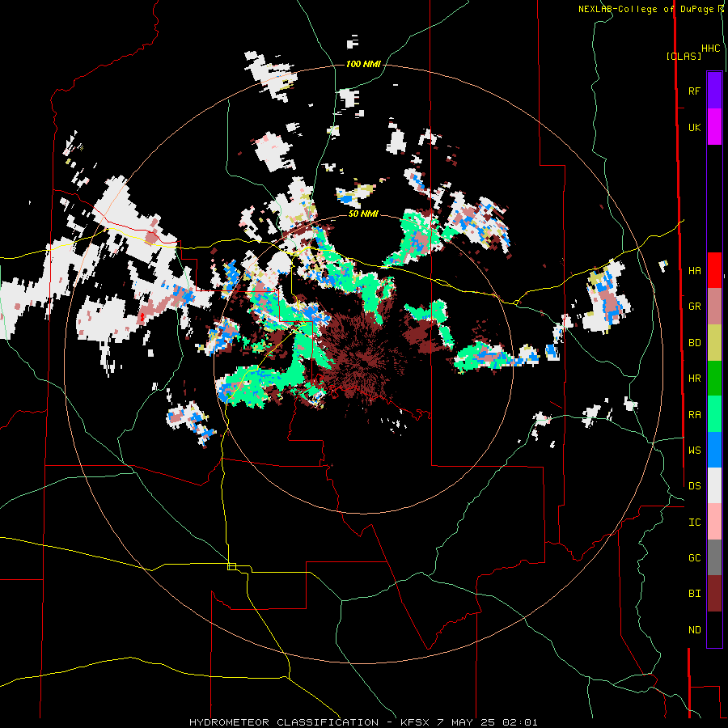
Task: Click the GR legend label
Action: coord(694,307)
